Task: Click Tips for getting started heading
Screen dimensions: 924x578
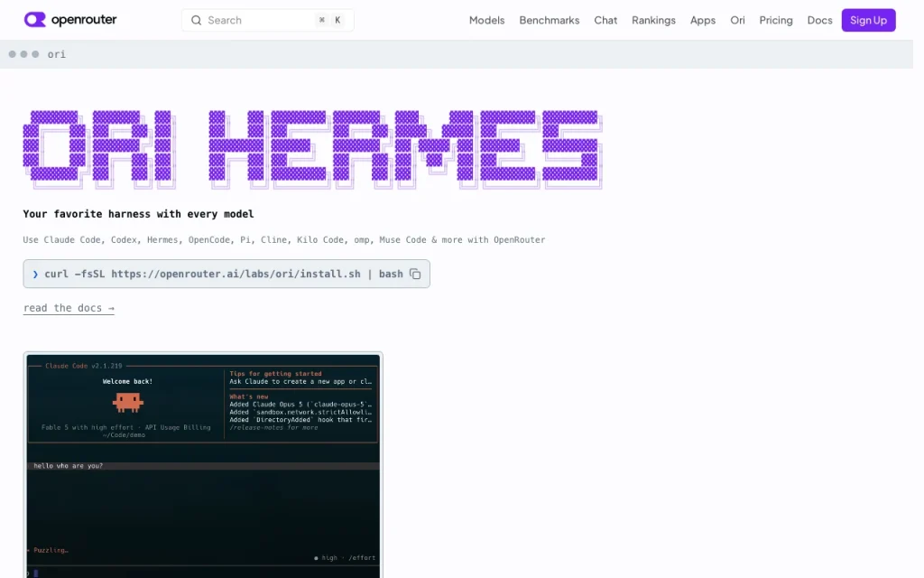Action: pyautogui.click(x=276, y=374)
